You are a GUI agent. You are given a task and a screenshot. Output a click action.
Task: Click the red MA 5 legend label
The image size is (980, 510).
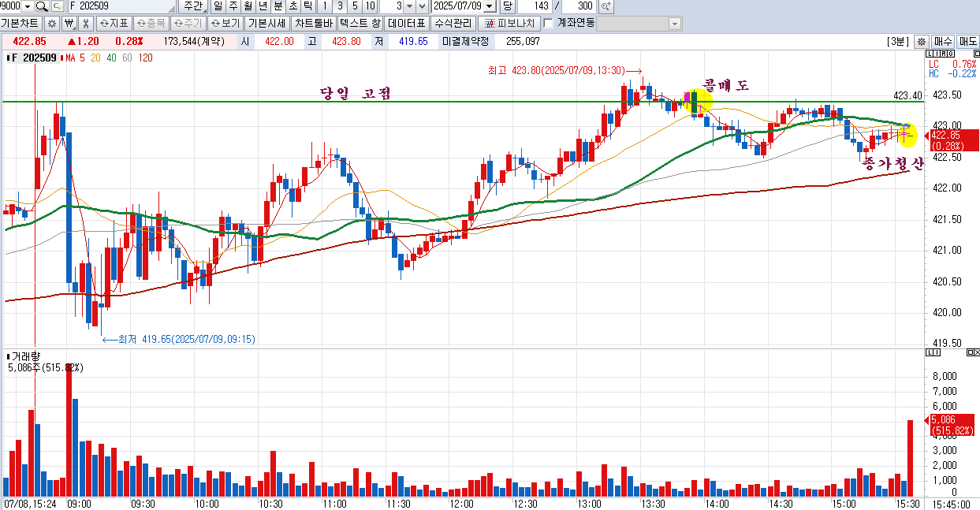tap(76, 58)
